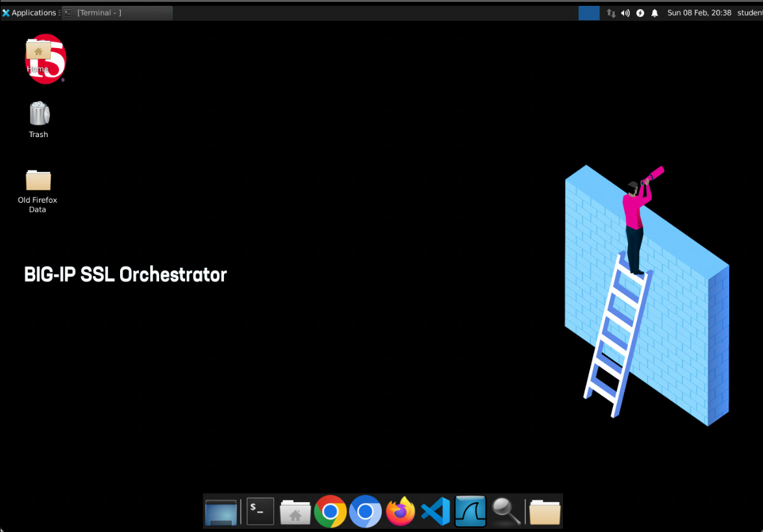763x532 pixels.
Task: Launch the Terminal from the dock
Action: click(260, 511)
